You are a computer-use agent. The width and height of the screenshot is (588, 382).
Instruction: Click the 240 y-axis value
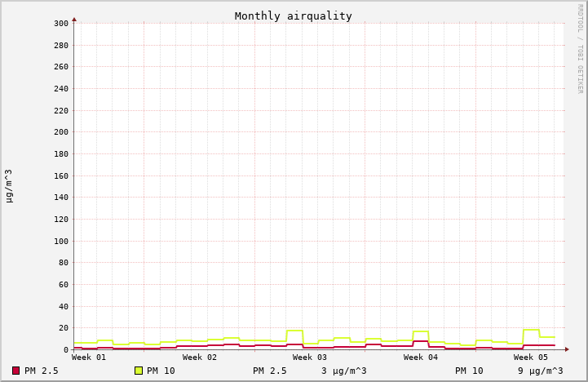point(61,89)
